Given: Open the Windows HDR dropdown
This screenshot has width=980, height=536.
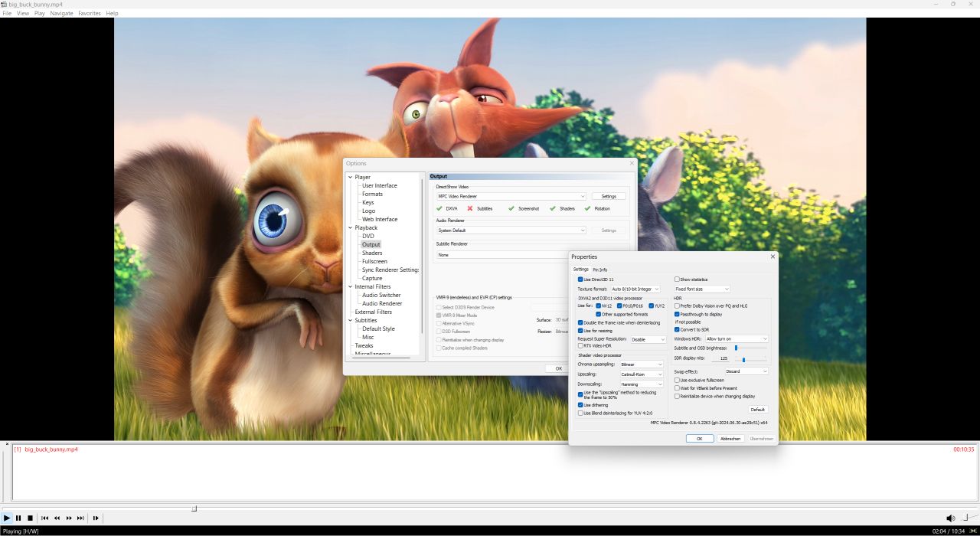Looking at the screenshot, I should tap(737, 338).
